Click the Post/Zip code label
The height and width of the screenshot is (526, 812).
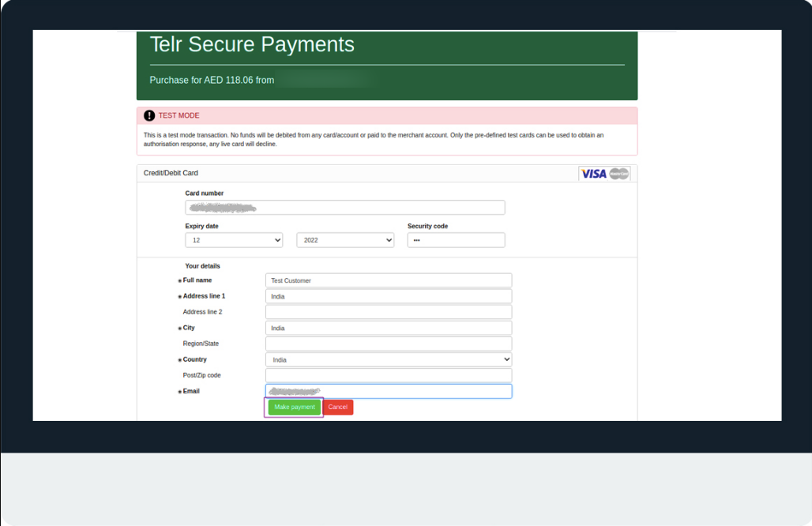point(202,375)
